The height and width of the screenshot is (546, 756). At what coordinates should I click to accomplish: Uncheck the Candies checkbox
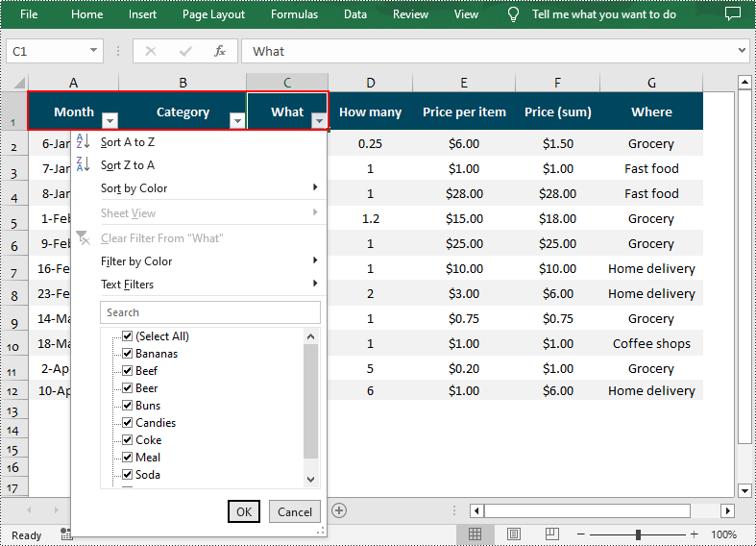point(128,423)
